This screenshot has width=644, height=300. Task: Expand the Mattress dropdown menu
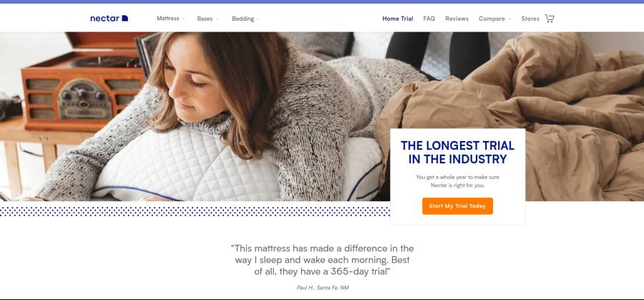pyautogui.click(x=171, y=19)
